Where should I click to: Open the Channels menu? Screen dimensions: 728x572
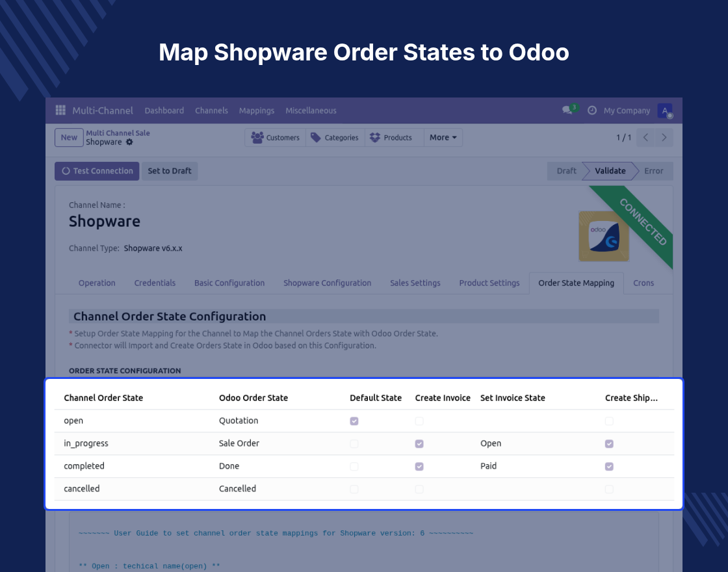click(x=211, y=110)
